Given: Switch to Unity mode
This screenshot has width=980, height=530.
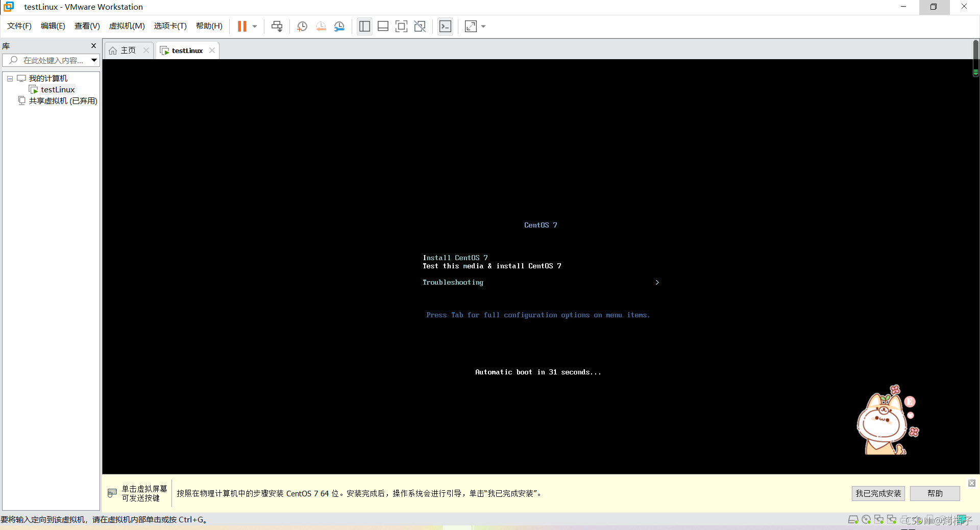Looking at the screenshot, I should click(420, 26).
